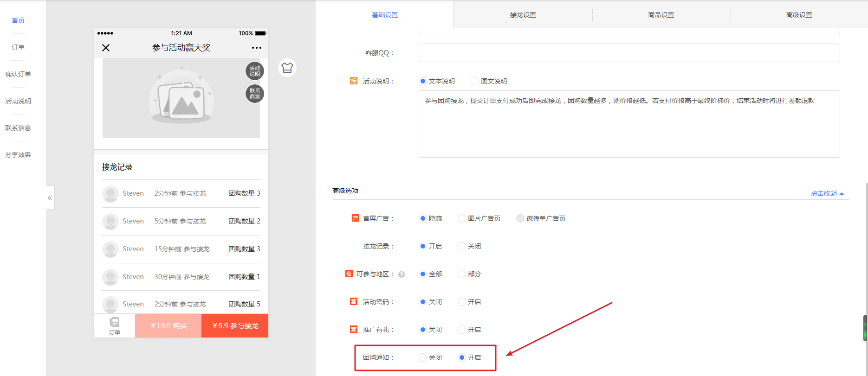Screen dimensions: 868x376
Task: Click the 5分钟前 参与接龙 text
Action: click(x=180, y=221)
